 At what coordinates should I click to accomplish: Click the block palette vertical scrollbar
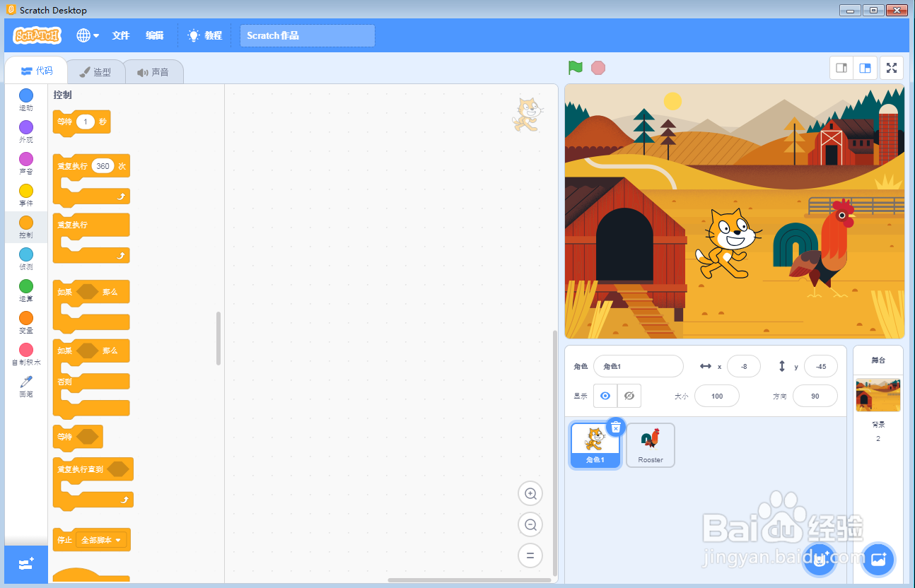(x=218, y=338)
